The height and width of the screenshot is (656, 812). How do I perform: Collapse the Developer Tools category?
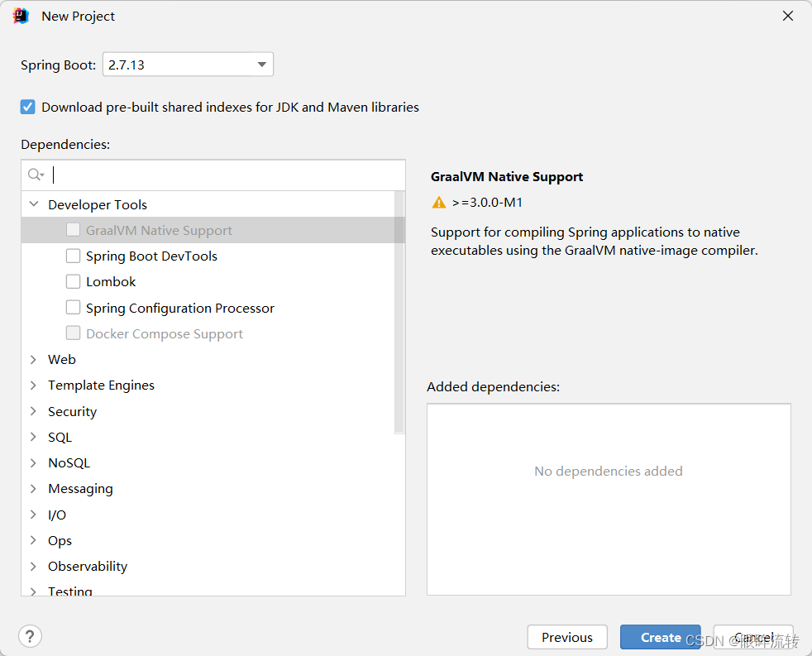34,204
